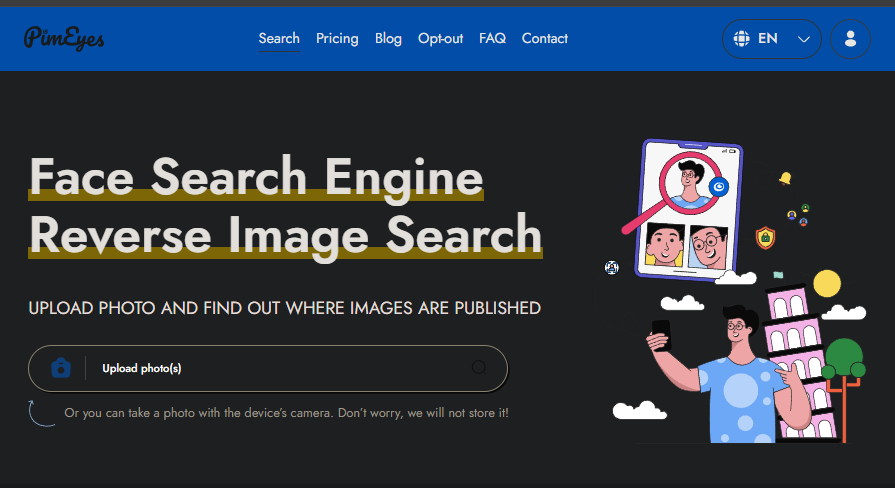895x488 pixels.
Task: Click the "Reverse Image Search" heading
Action: 286,236
